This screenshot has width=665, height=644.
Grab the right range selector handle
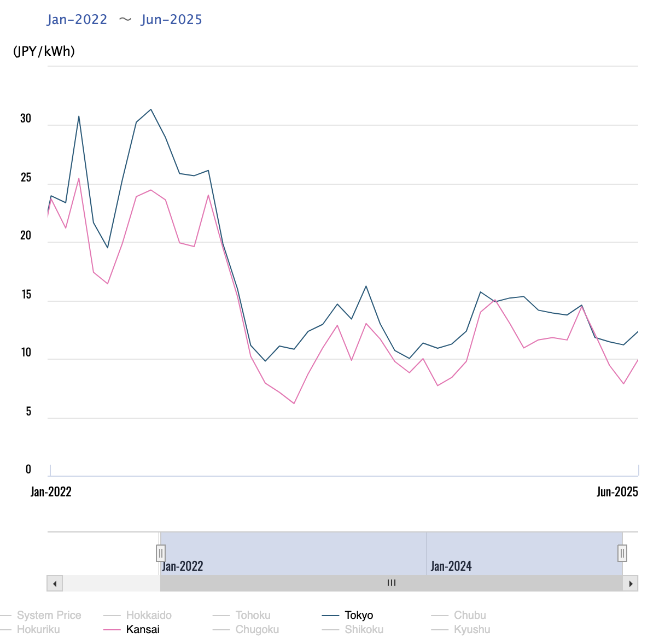[622, 553]
